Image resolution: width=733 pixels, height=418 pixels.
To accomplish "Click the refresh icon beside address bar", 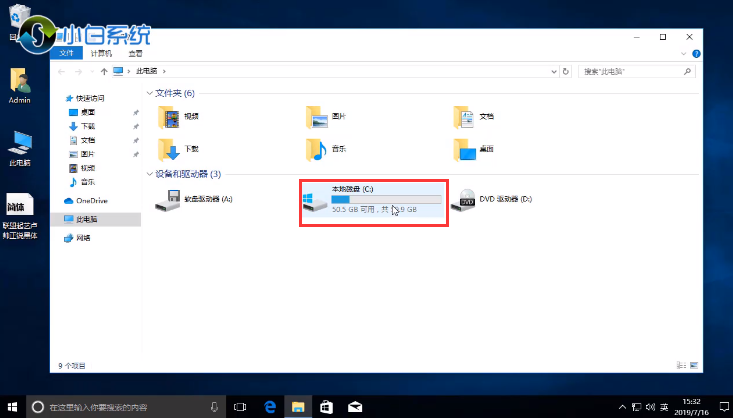I will (x=567, y=72).
